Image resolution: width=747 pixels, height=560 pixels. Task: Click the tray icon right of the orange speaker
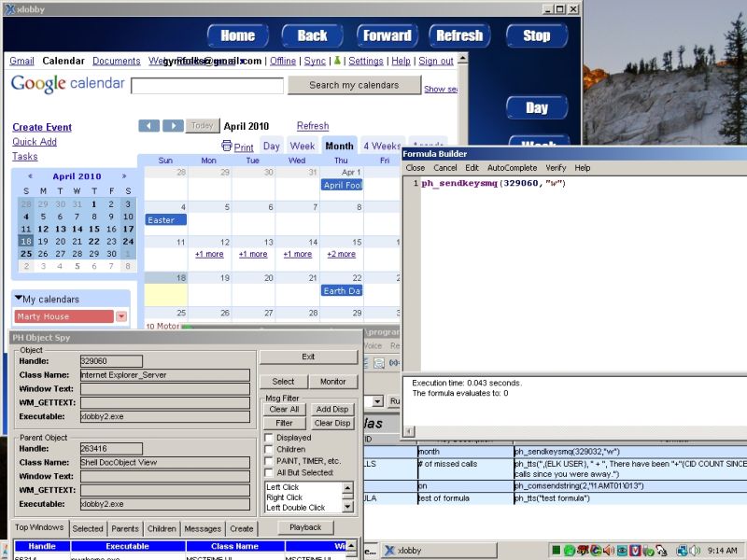point(622,551)
